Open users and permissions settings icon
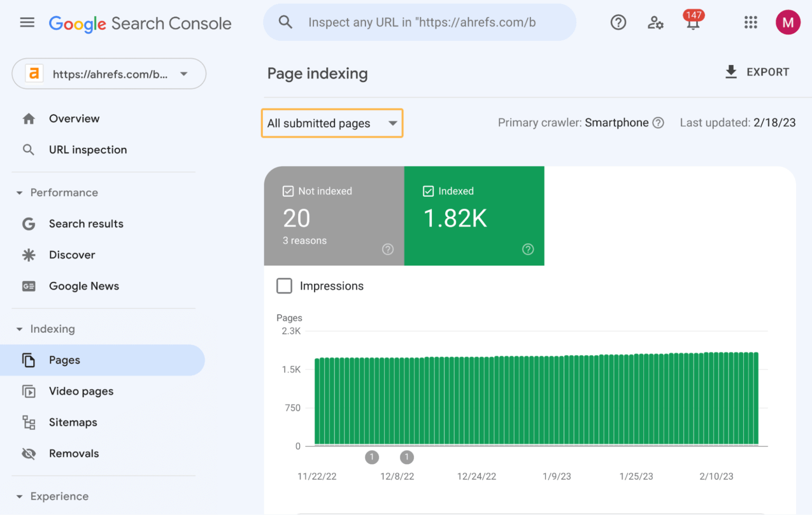 655,23
